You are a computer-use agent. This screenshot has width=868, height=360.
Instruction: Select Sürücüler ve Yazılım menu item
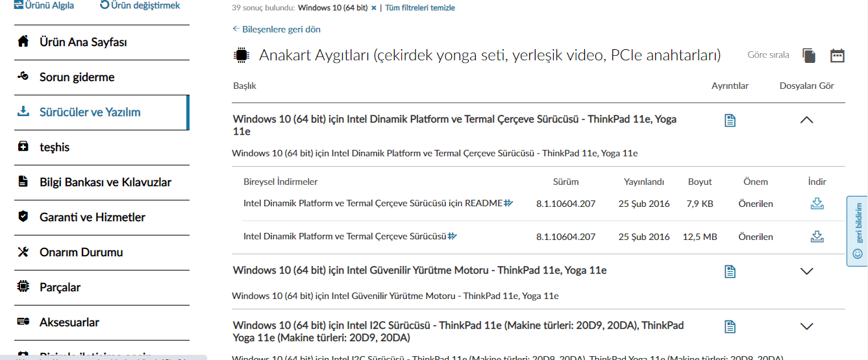90,112
